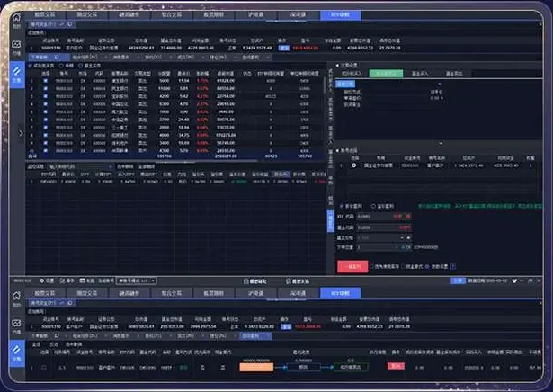Switch to the 沪港通 tab in upper window
The width and height of the screenshot is (553, 392).
[255, 14]
